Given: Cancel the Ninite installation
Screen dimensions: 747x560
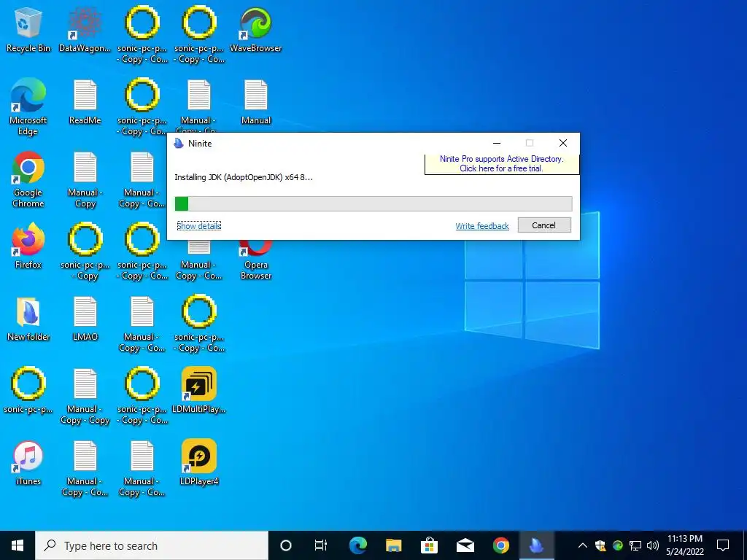Looking at the screenshot, I should tap(544, 225).
